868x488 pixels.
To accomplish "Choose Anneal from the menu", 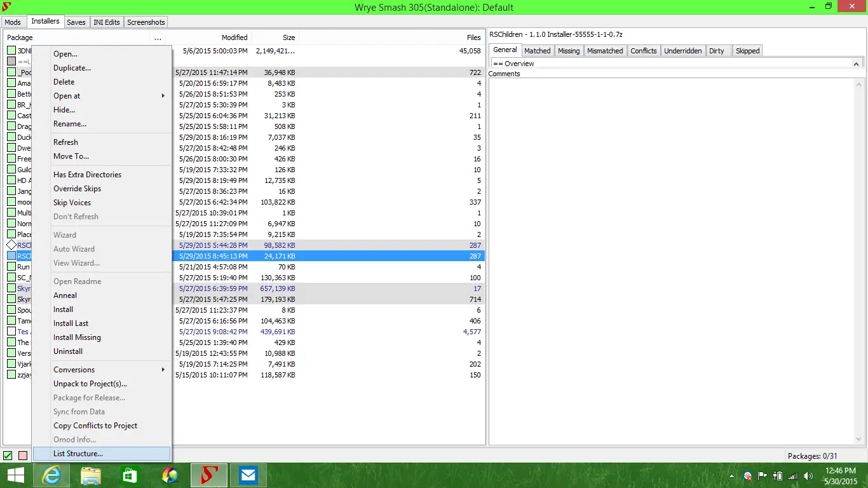I will [x=102, y=295].
